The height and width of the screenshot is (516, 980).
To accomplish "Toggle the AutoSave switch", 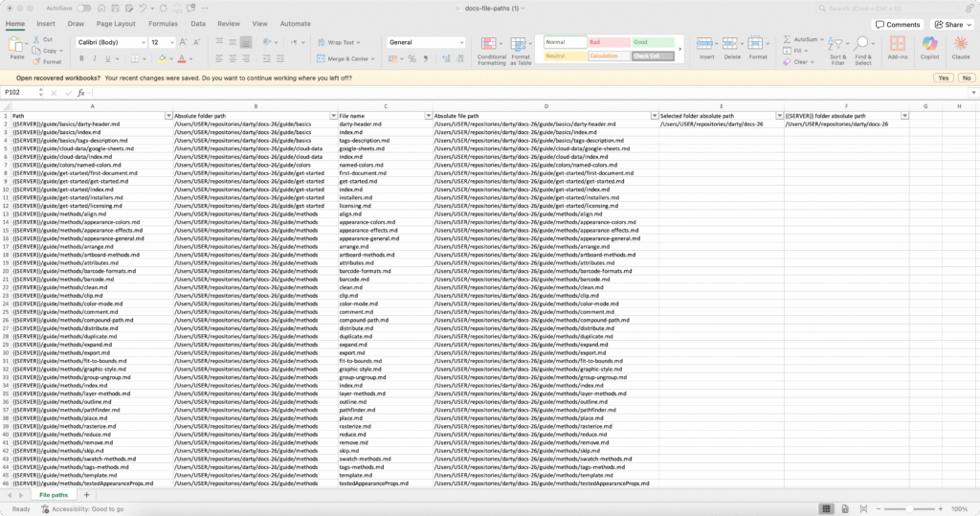I will tap(84, 8).
